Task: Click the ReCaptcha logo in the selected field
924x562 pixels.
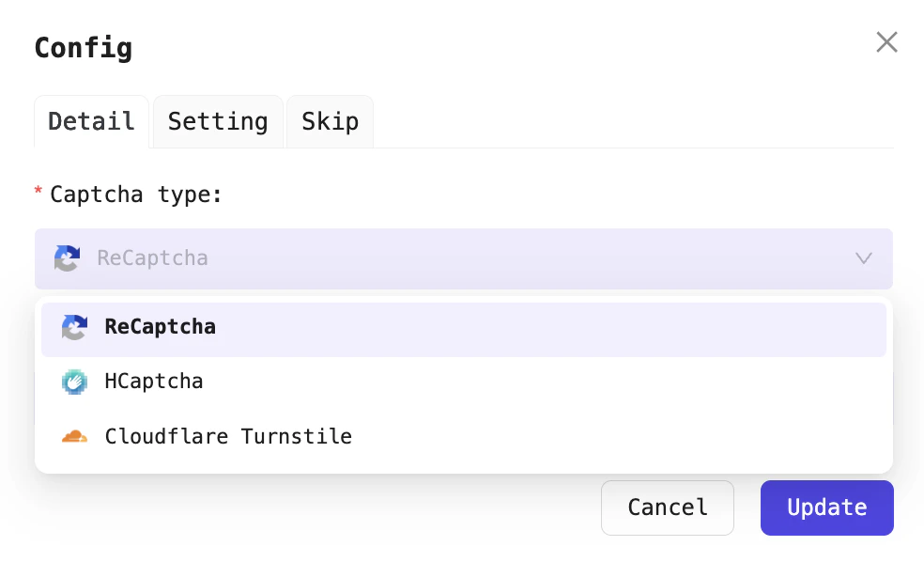Action: (x=67, y=258)
